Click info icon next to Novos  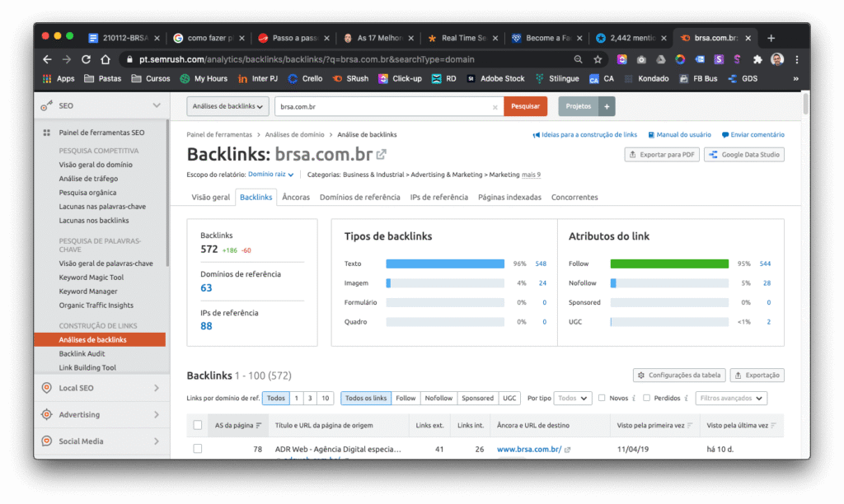click(634, 399)
